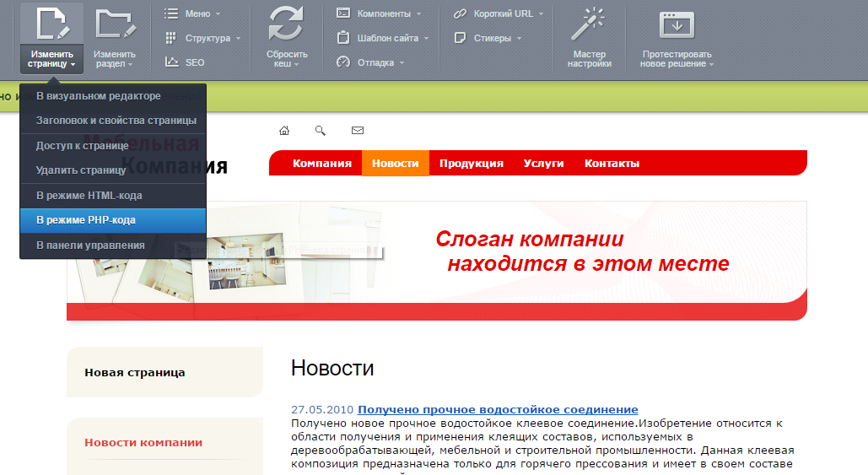Click the Короткий URL chain icon
This screenshot has height=475, width=868.
click(x=460, y=13)
